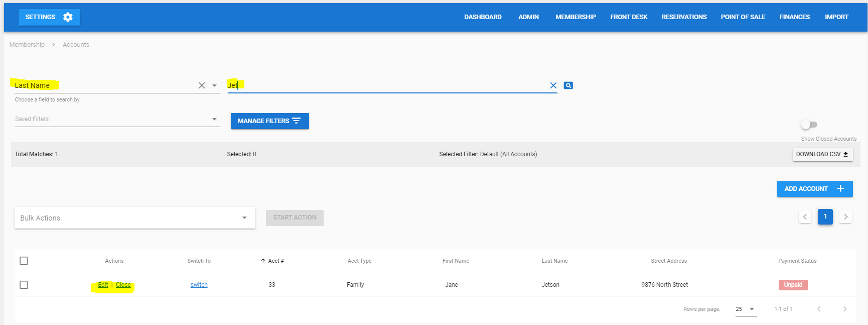The image size is (868, 325).
Task: Click the Jetson last name cell
Action: coord(550,285)
